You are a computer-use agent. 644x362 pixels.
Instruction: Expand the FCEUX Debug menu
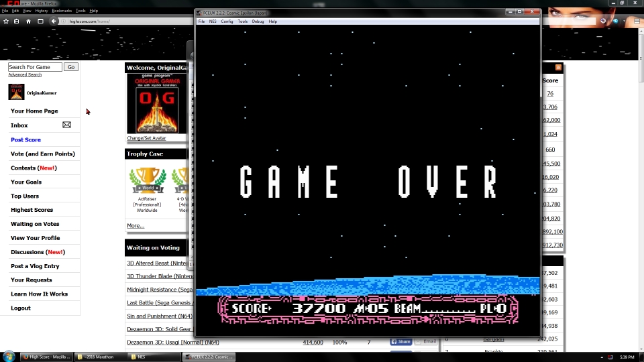click(258, 21)
